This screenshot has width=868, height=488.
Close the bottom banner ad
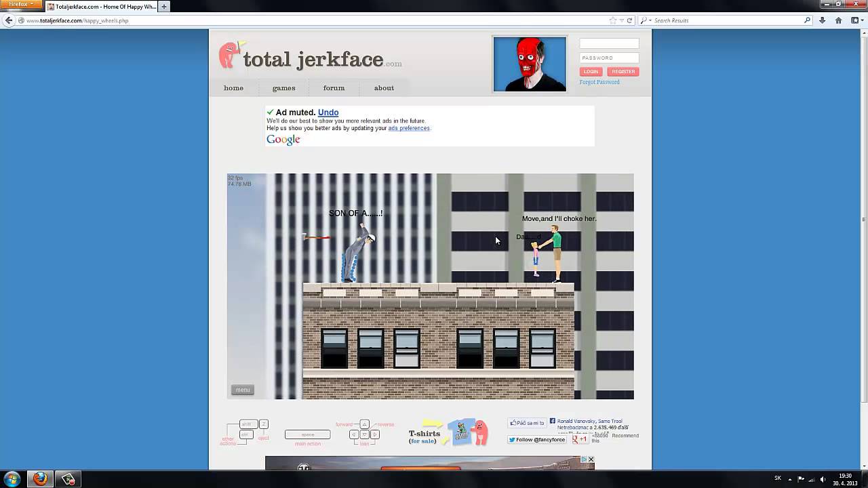tap(591, 460)
